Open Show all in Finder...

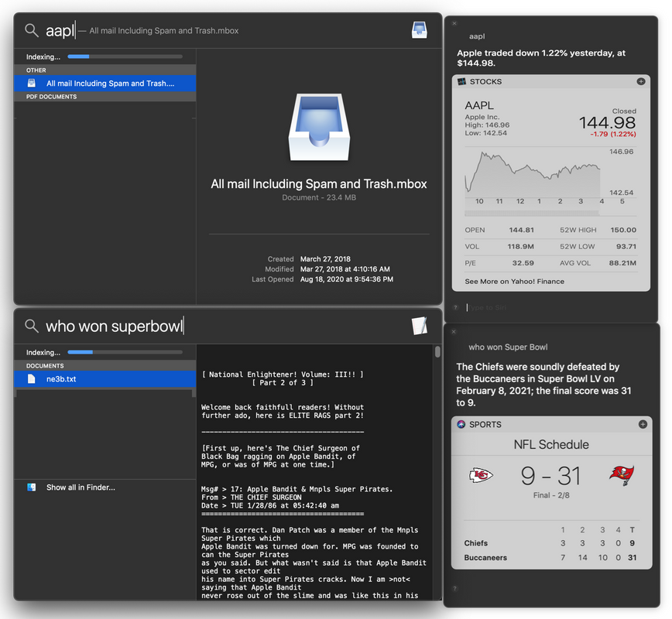(81, 487)
